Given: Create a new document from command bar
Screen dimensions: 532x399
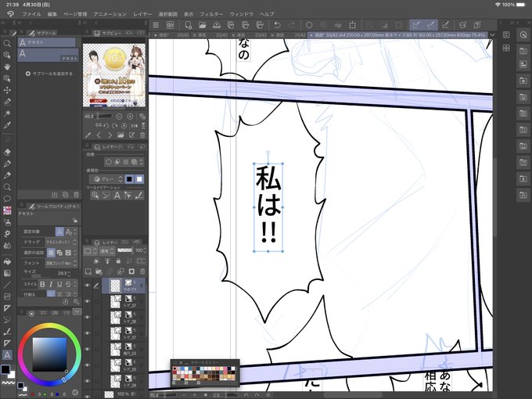Looking at the screenshot, I should (x=188, y=25).
